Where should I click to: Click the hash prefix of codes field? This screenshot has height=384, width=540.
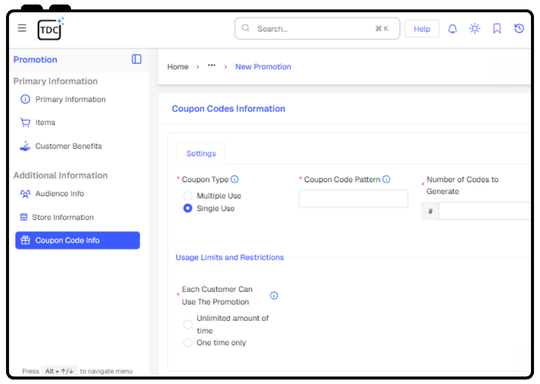[x=430, y=211]
